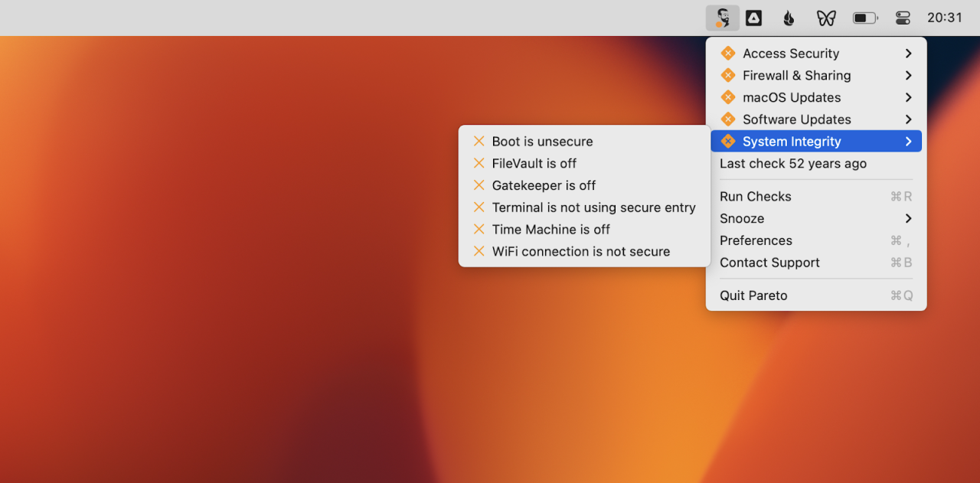The height and width of the screenshot is (483, 980).
Task: Select Terminal is not using secure entry
Action: (x=584, y=207)
